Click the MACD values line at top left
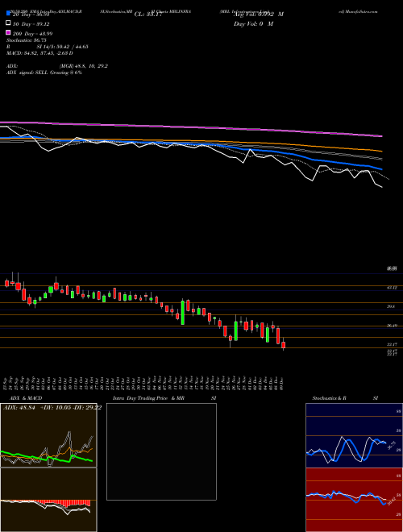This screenshot has height=532, width=403. coord(39,53)
